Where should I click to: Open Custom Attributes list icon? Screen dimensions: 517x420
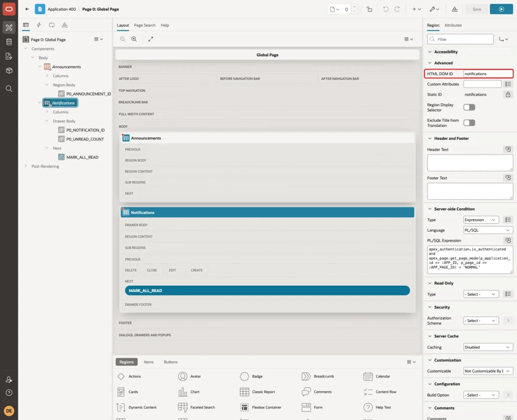pos(508,84)
